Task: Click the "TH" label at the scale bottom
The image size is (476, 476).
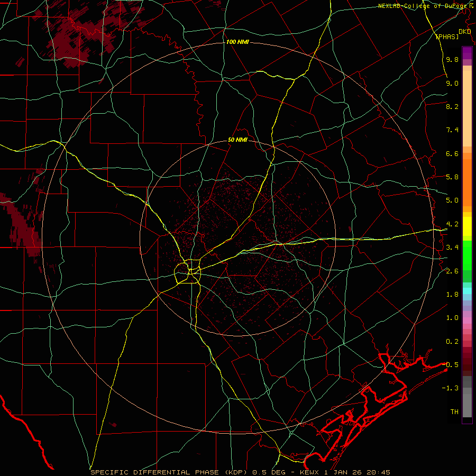Action: coord(454,412)
